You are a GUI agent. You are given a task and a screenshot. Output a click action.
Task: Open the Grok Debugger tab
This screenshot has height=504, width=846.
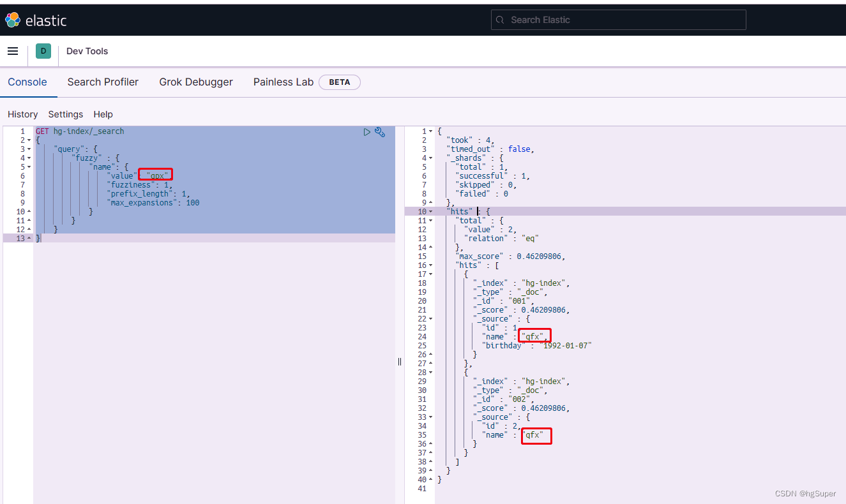(x=196, y=82)
